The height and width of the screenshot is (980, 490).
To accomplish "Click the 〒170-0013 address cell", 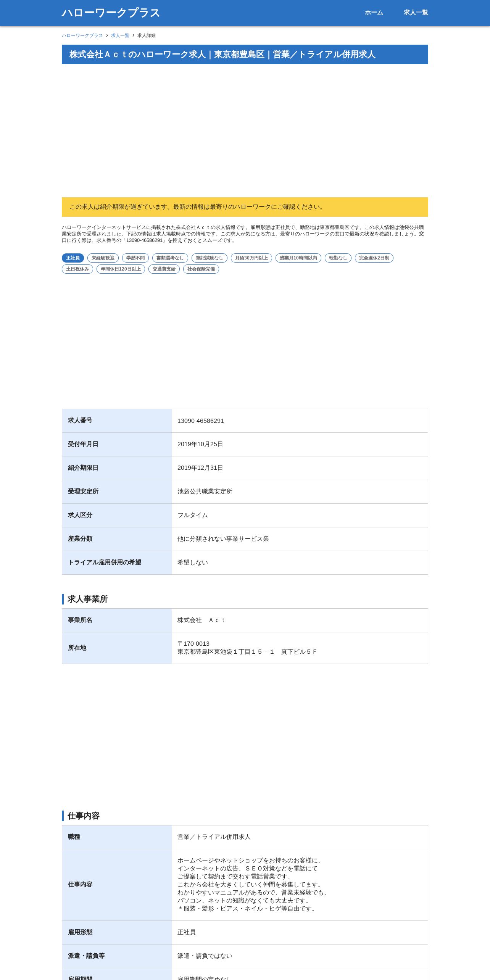I will click(x=300, y=648).
